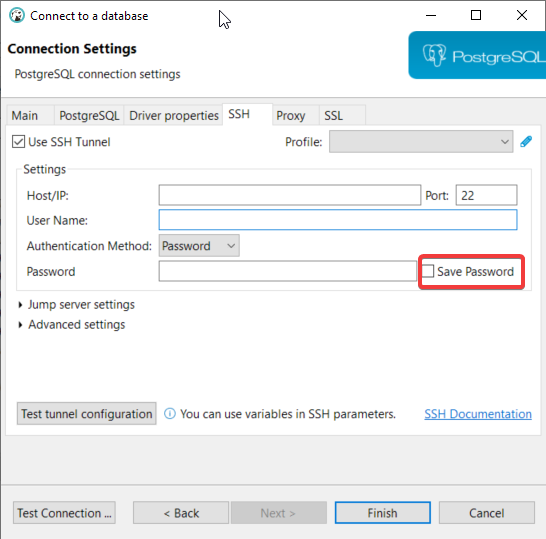Image resolution: width=546 pixels, height=539 pixels.
Task: Expand Advanced settings section
Action: click(77, 325)
